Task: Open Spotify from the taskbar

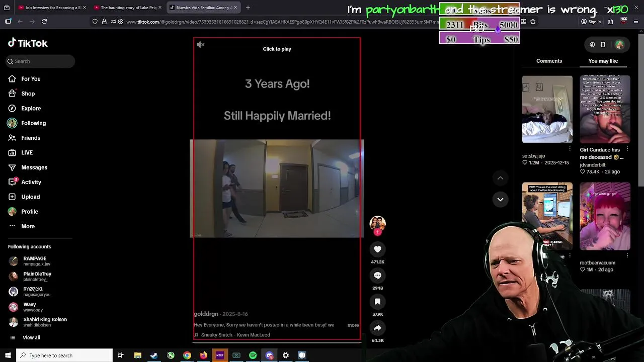Action: tap(253, 355)
